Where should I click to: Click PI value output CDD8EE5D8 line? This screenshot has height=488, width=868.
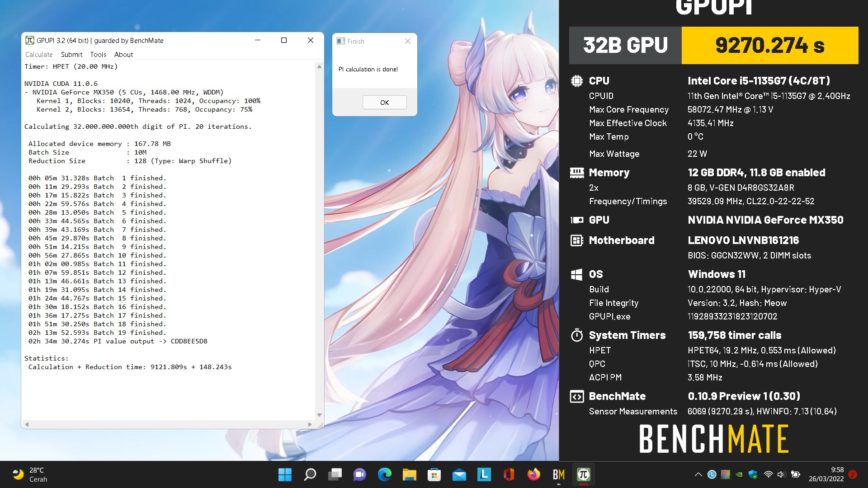118,341
